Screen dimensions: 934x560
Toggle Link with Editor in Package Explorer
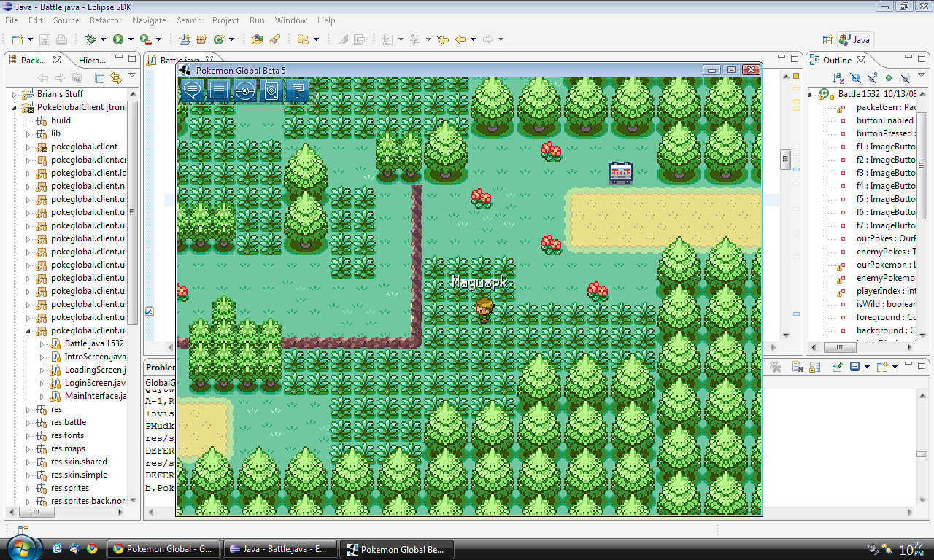pos(116,78)
